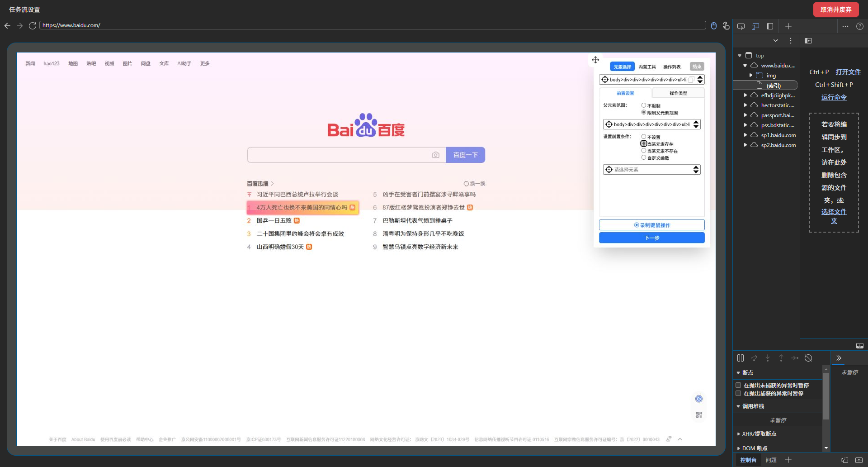This screenshot has height=467, width=868.
Task: Click the step out debugger icon
Action: (x=781, y=358)
